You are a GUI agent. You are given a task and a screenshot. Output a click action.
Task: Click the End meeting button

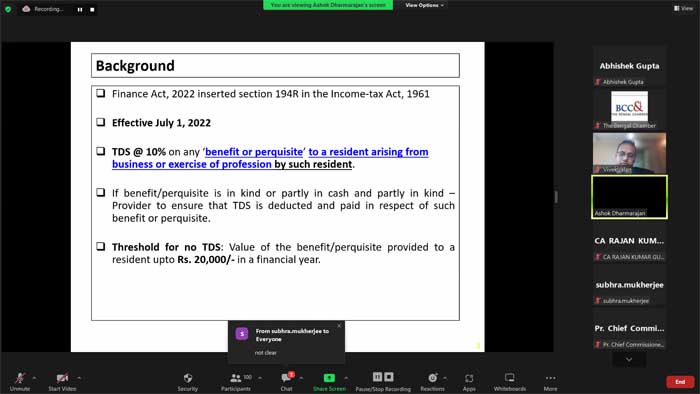[x=680, y=382]
